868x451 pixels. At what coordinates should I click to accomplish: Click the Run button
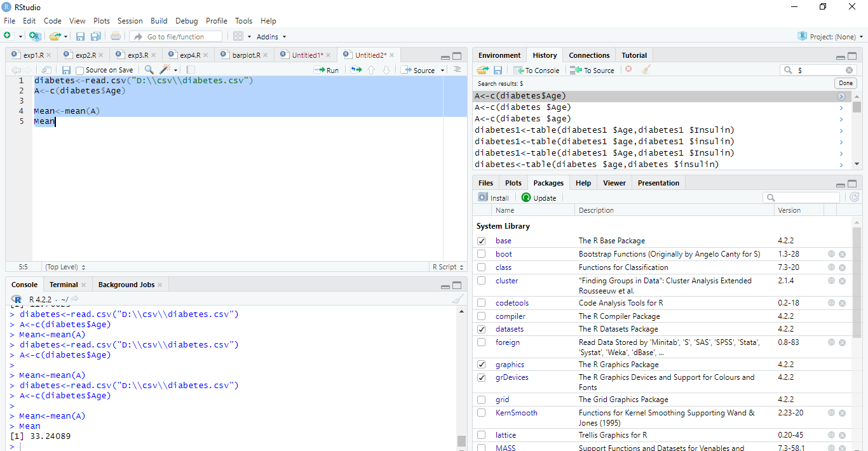click(x=327, y=70)
